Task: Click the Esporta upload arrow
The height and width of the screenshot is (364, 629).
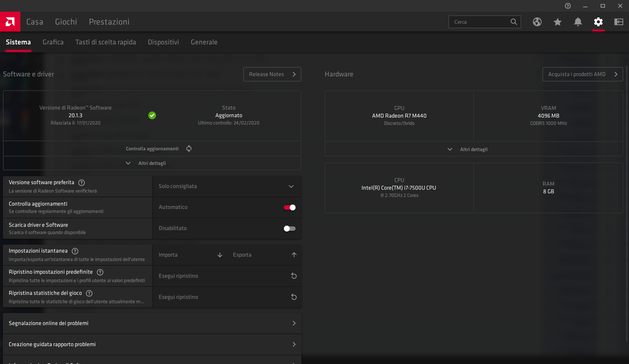Action: click(294, 255)
